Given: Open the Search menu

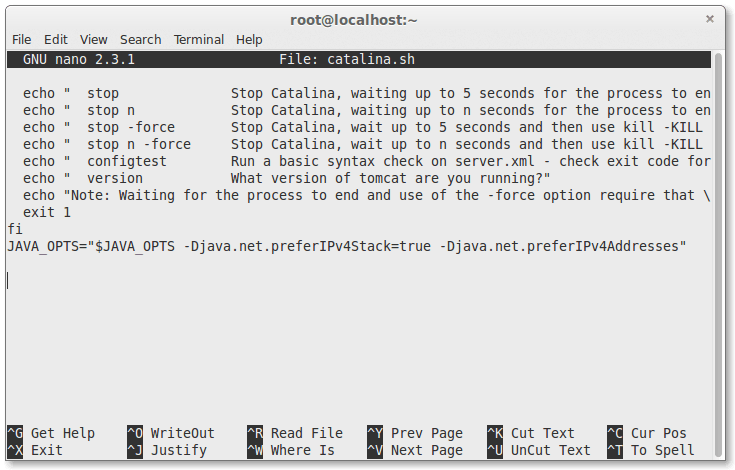Looking at the screenshot, I should point(140,39).
